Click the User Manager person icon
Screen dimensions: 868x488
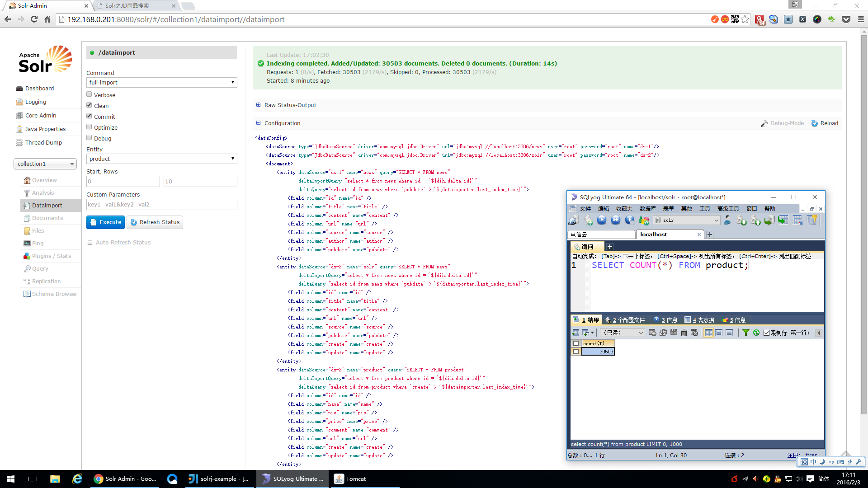(x=727, y=220)
